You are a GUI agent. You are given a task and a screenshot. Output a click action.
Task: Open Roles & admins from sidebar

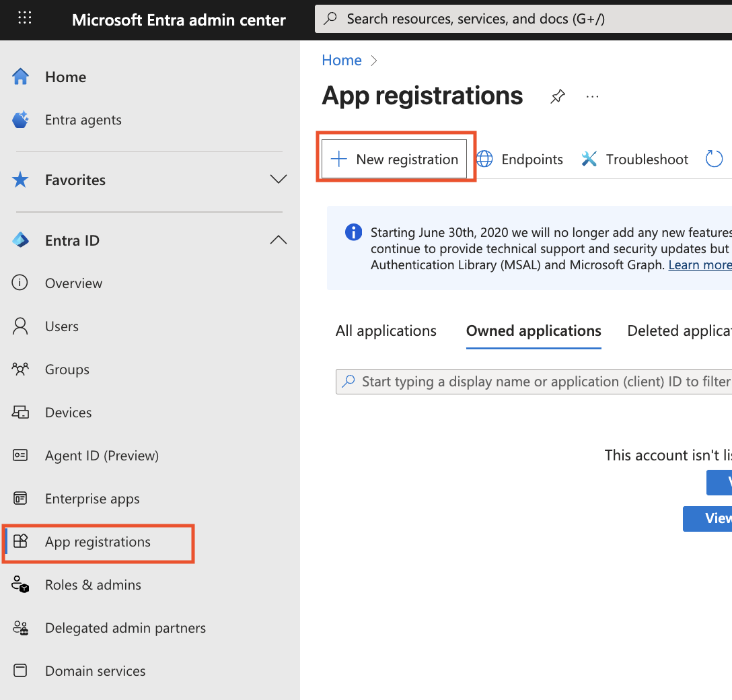click(21, 584)
